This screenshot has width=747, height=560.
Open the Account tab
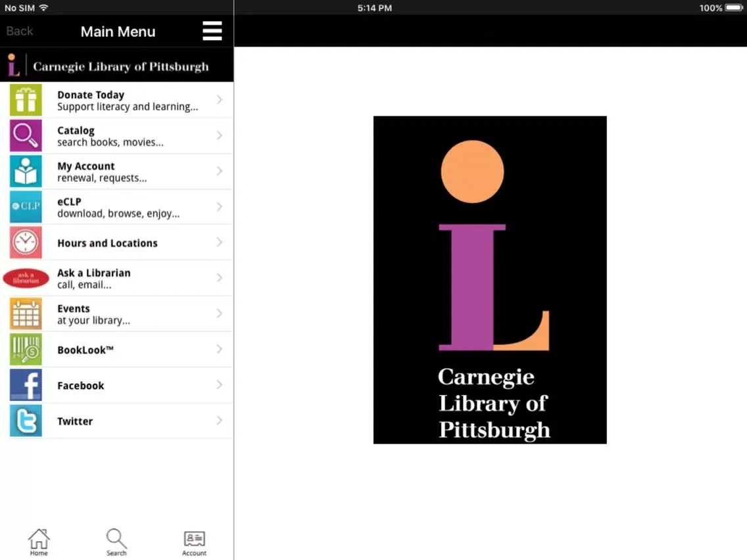194,543
